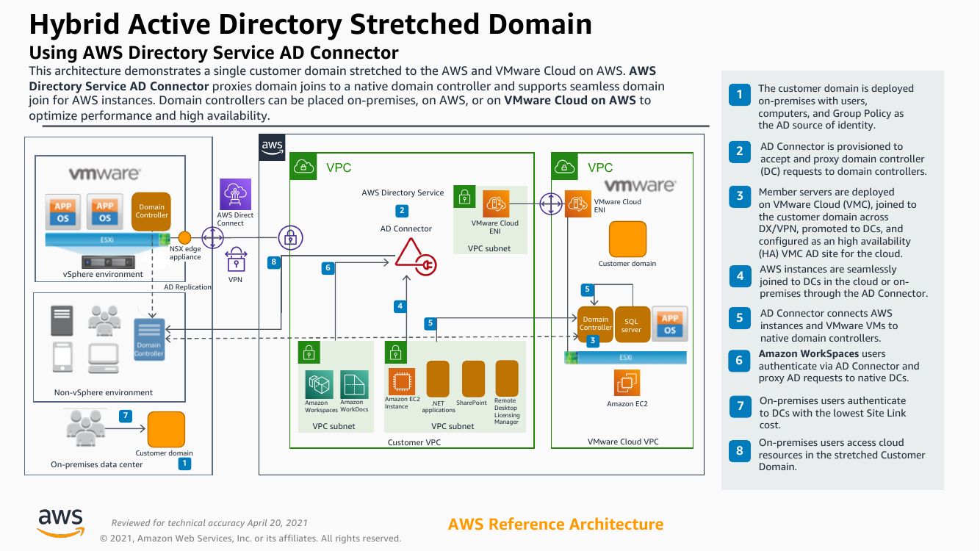Click the Amazon Web Services copyright line

click(x=251, y=539)
